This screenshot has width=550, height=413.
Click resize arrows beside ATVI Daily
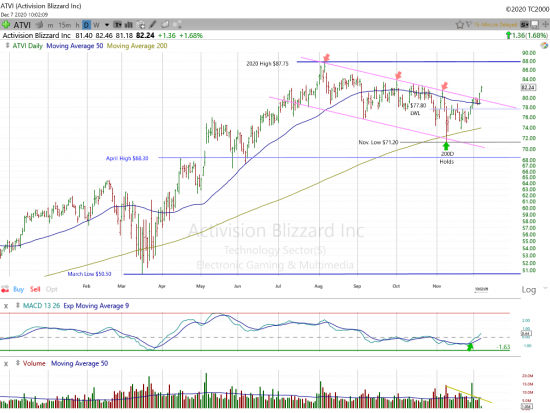(7, 46)
